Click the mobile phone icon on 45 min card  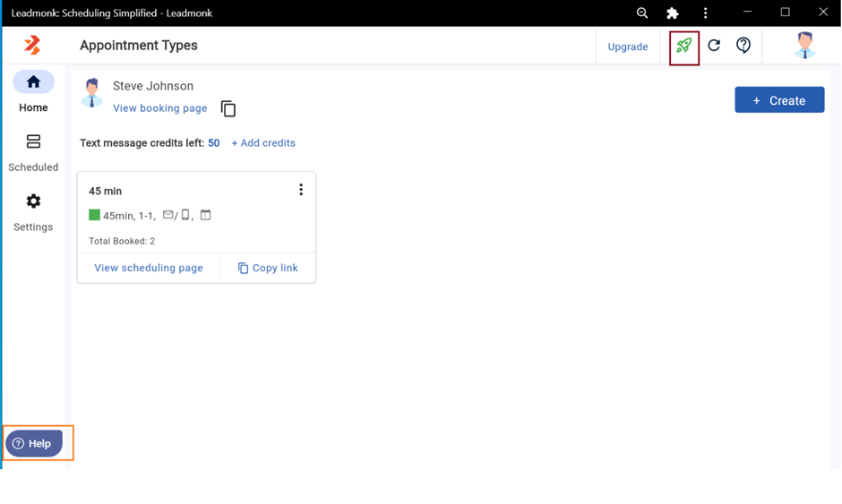coord(185,215)
